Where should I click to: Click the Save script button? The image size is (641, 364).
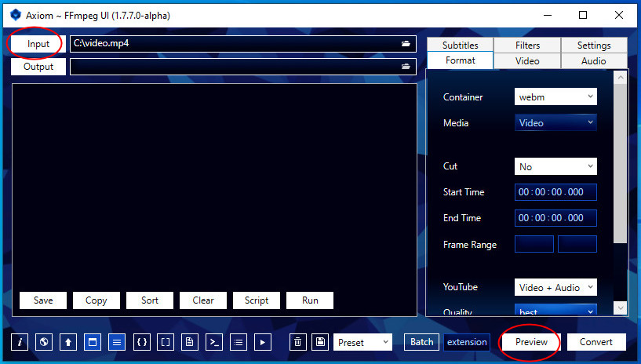click(43, 300)
